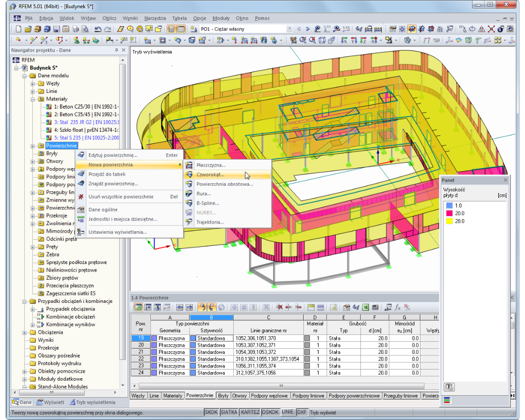This screenshot has width=525, height=420.
Task: Click the New file icon
Action: 18,29
